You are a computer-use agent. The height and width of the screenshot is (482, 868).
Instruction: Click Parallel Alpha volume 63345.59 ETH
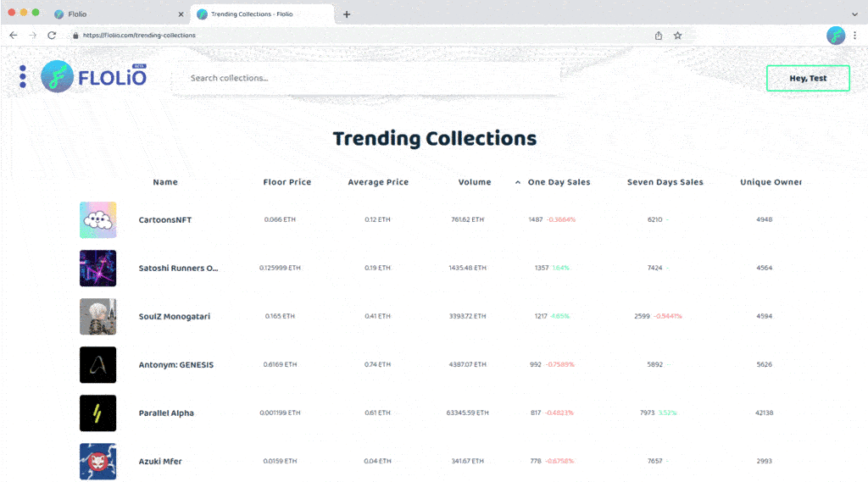[x=468, y=413]
